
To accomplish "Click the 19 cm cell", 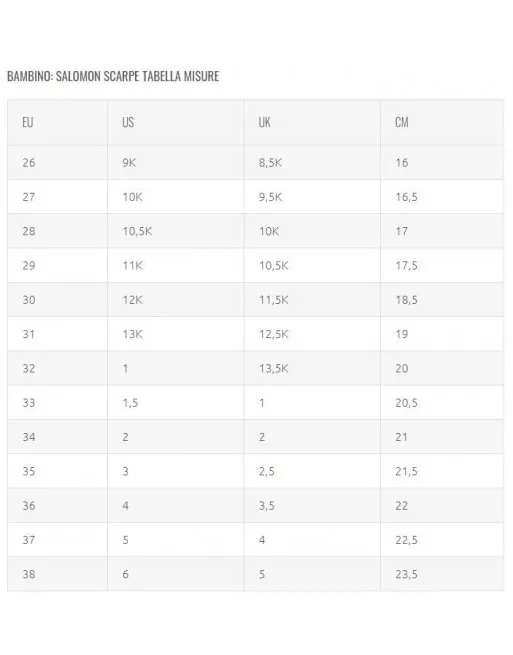I will pos(442,334).
